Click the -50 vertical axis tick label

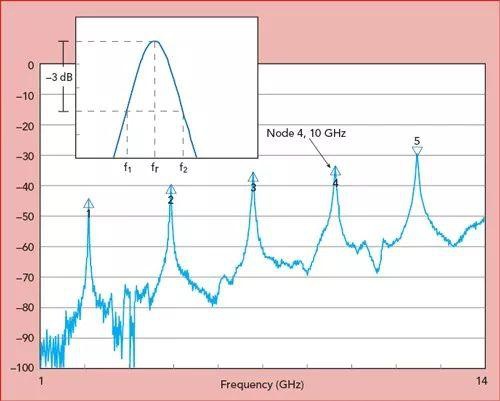tap(25, 217)
